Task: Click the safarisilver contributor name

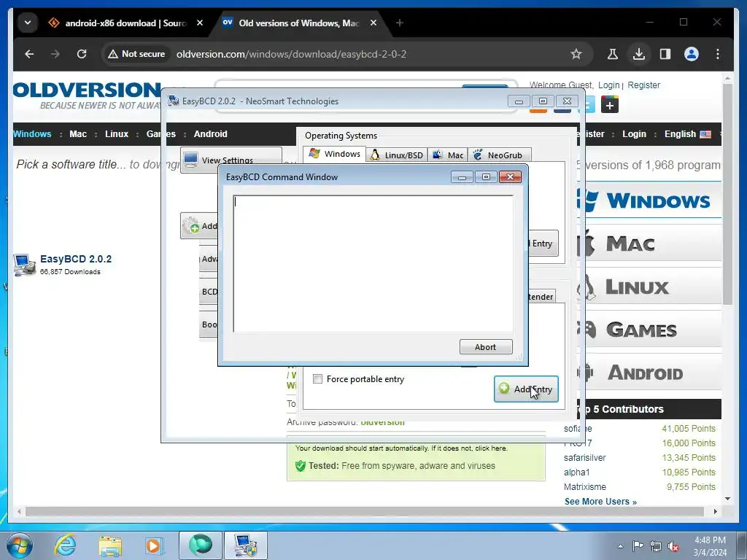Action: point(584,458)
